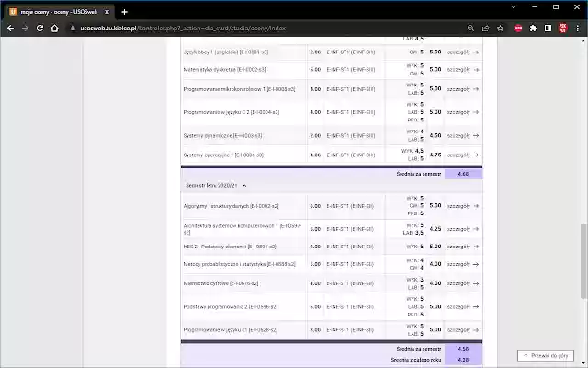Open szczegóły for Systemy dynamiczne
This screenshot has height=368, width=588.
pyautogui.click(x=463, y=135)
